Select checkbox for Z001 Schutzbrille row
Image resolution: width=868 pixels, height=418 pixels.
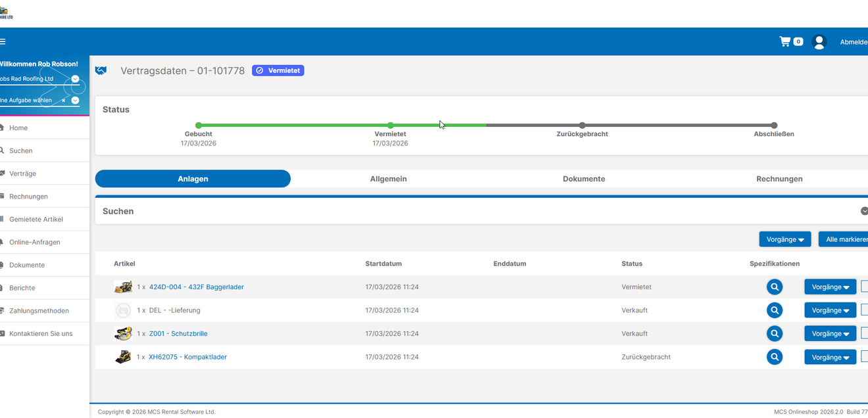pyautogui.click(x=864, y=333)
